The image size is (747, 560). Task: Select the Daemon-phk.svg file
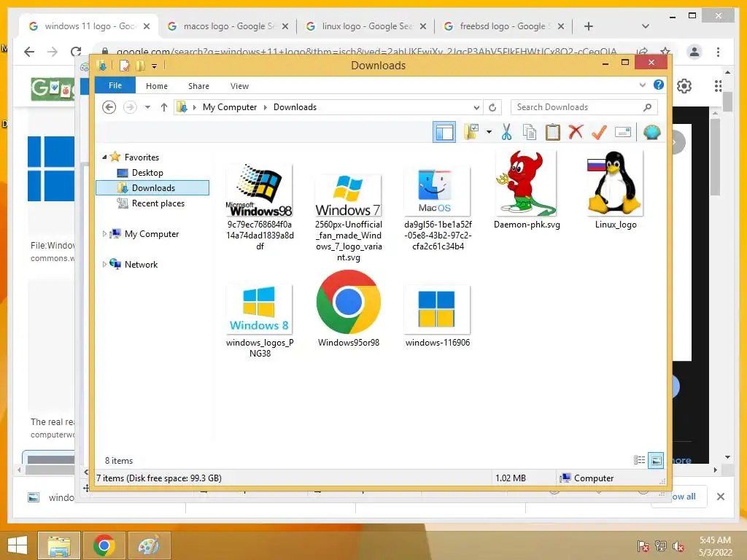tap(527, 190)
